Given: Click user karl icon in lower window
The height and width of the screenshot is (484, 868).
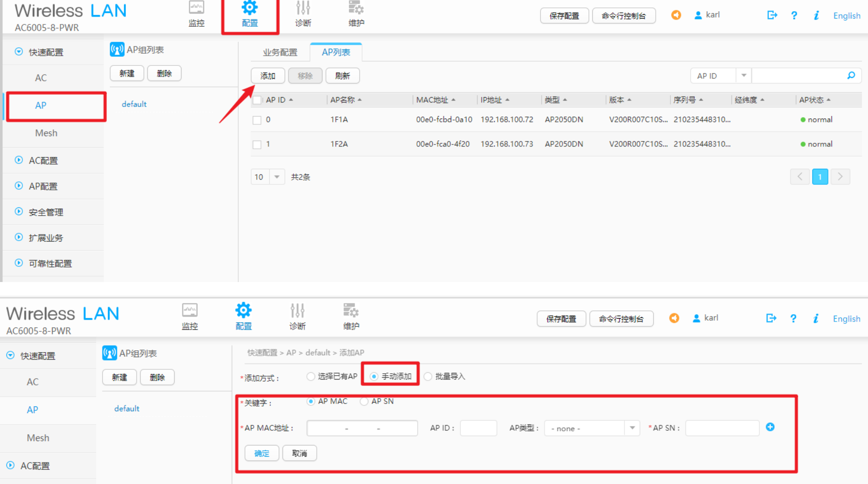Looking at the screenshot, I should (x=696, y=319).
